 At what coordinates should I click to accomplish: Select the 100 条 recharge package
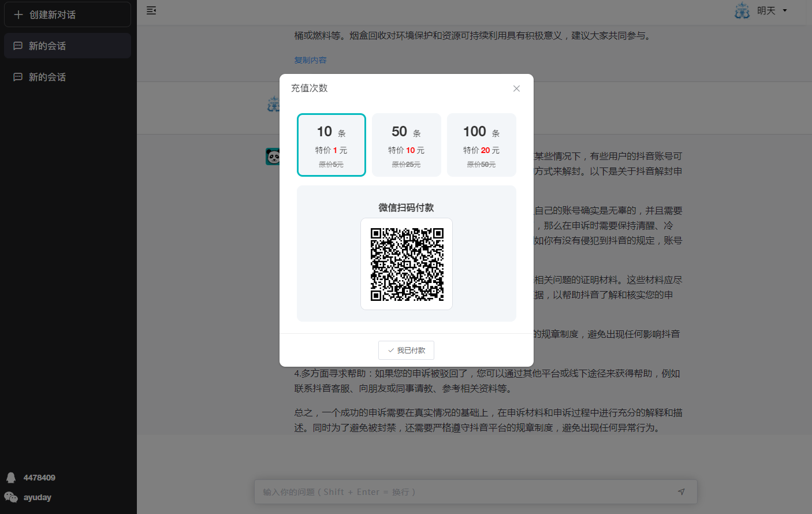click(x=482, y=145)
